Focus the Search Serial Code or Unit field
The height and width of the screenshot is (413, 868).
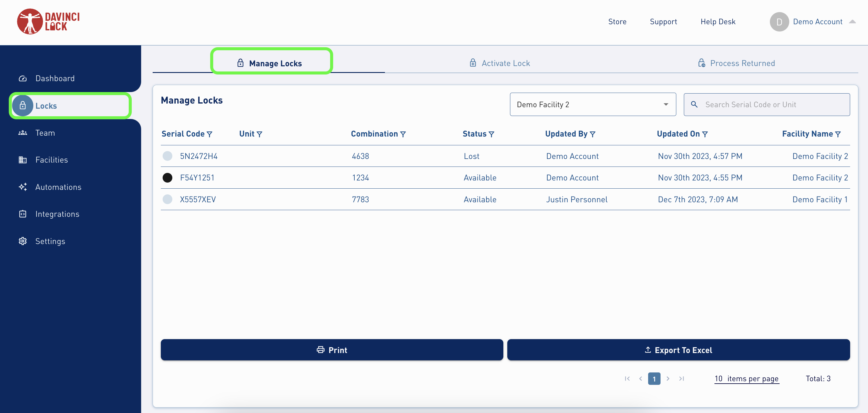pyautogui.click(x=772, y=104)
